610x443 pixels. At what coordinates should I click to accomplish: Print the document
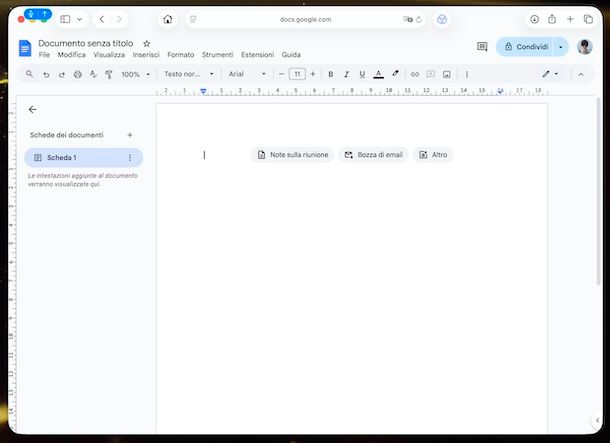click(x=78, y=74)
